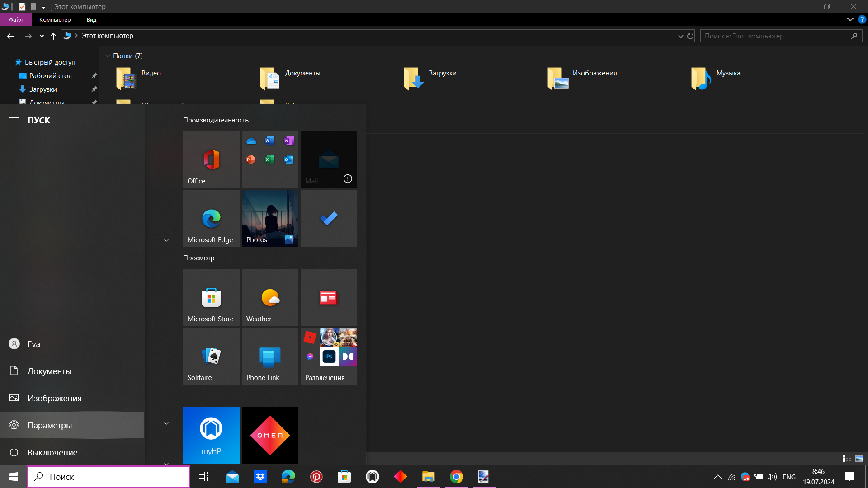
Task: Launch Solitaire tile
Action: 211,356
